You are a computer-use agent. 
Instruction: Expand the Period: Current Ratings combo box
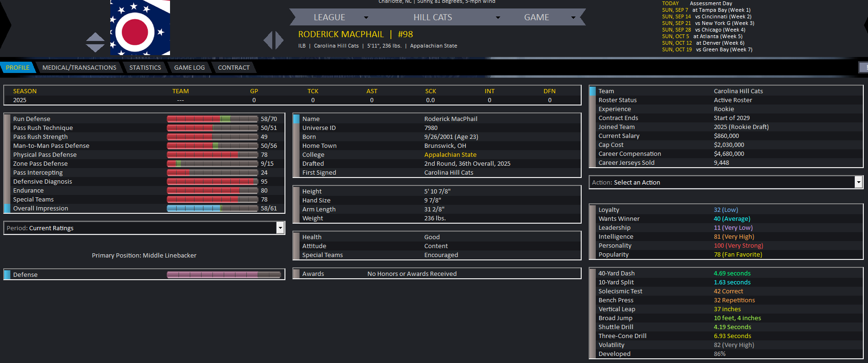[144, 228]
